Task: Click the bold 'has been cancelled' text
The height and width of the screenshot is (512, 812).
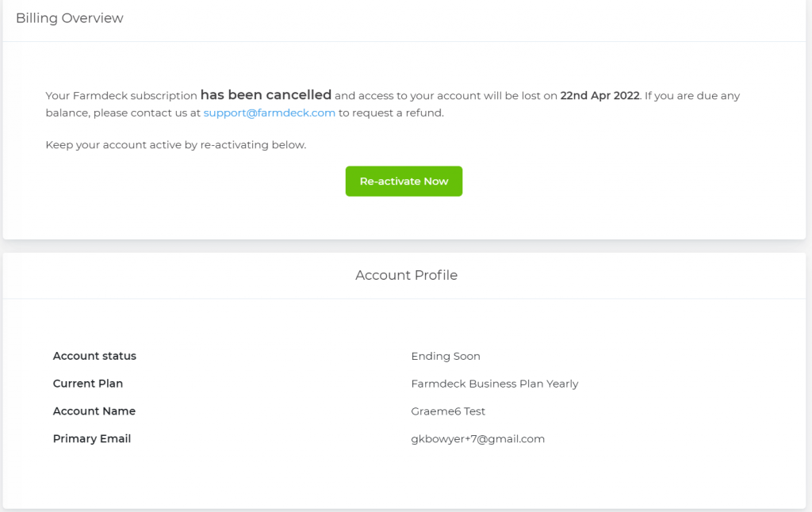Action: tap(266, 95)
